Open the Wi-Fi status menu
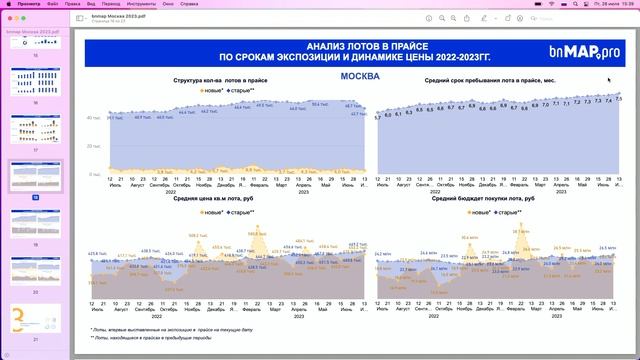Image resolution: width=640 pixels, height=360 pixels. click(551, 4)
